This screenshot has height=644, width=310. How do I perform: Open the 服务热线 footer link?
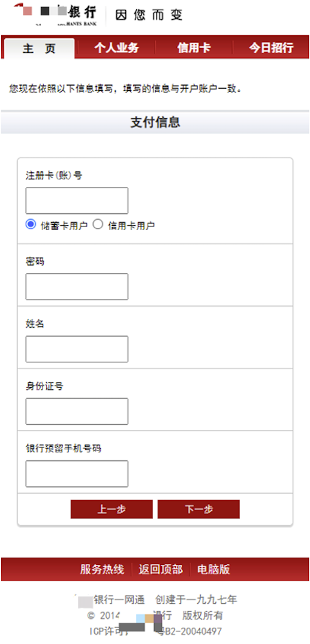coord(102,570)
